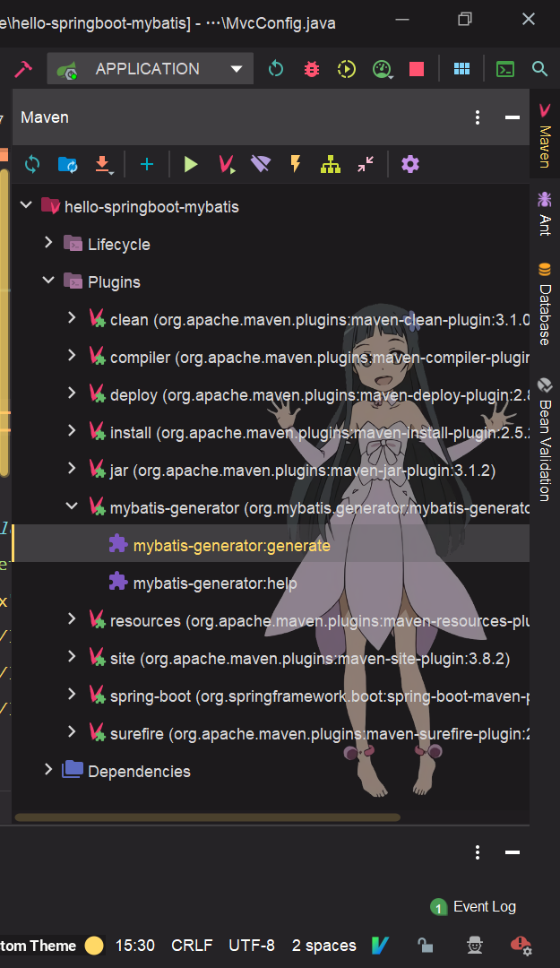Image resolution: width=560 pixels, height=968 pixels.
Task: Click the Rerun application icon
Action: [x=276, y=68]
